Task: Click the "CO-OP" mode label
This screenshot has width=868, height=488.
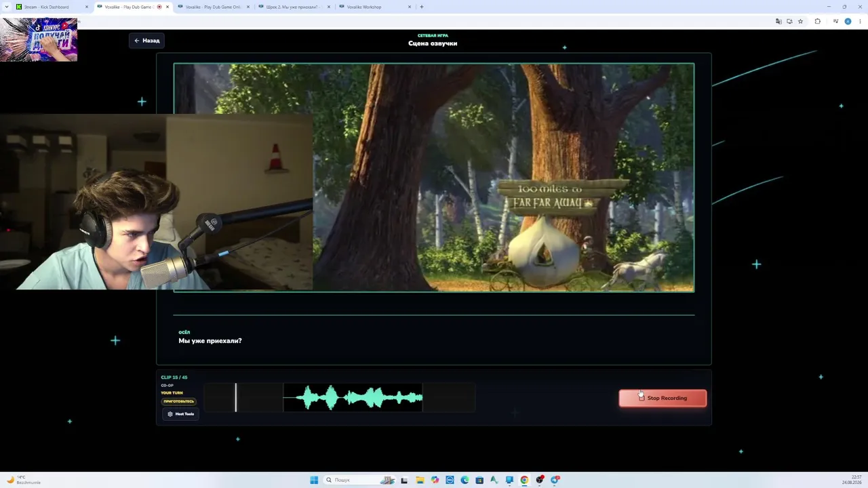Action: (167, 386)
